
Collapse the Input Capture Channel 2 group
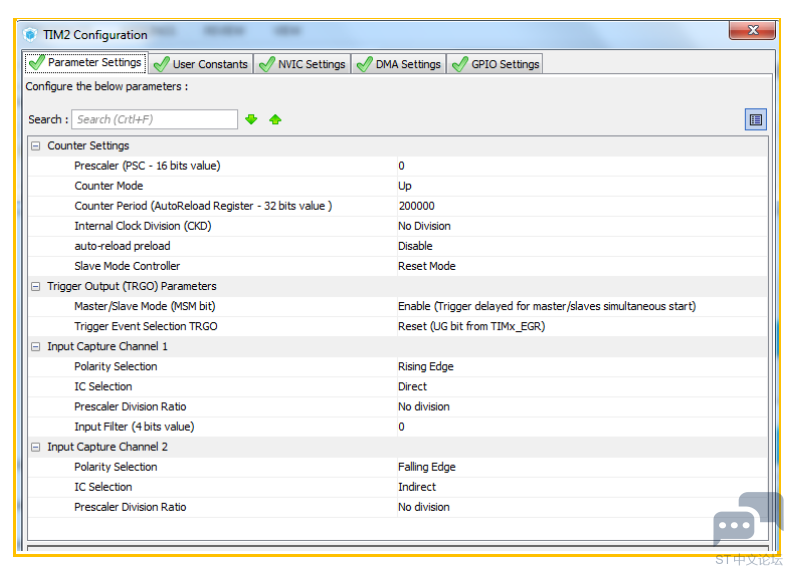tap(35, 447)
